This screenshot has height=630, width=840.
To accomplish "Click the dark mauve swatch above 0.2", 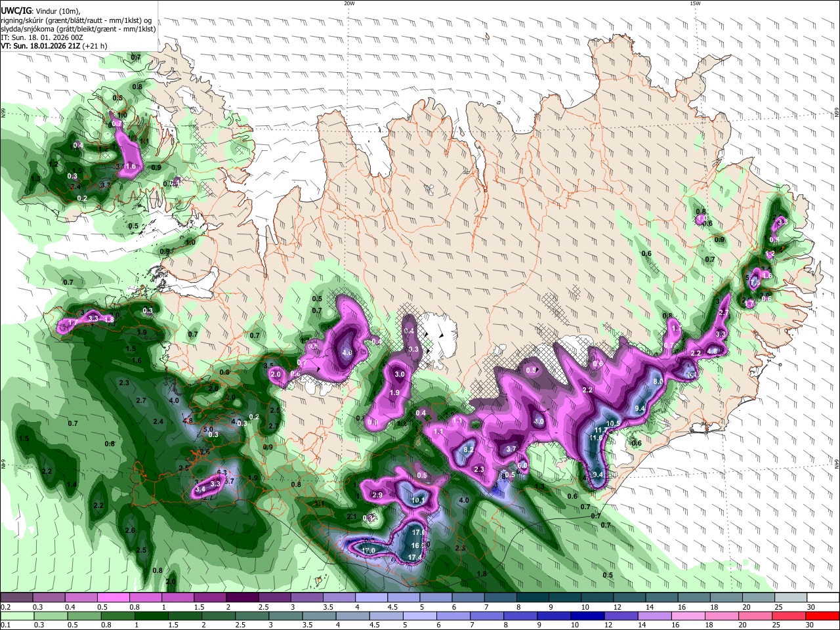I will coord(17,598).
